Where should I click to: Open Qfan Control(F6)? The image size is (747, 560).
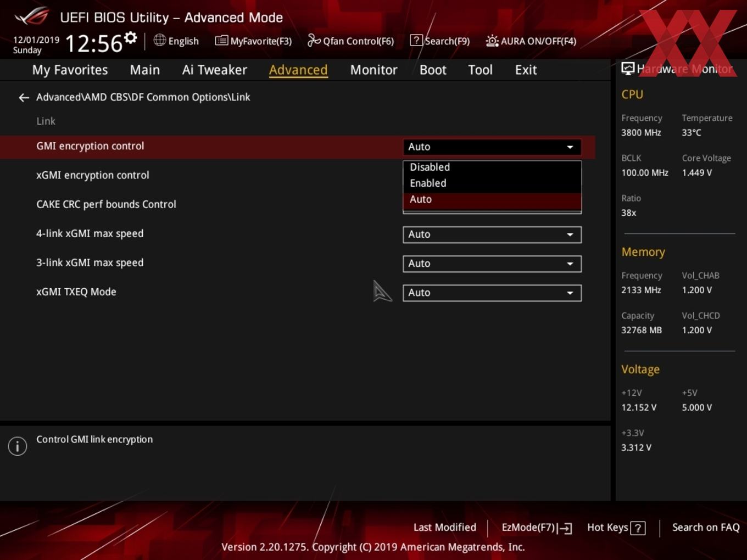pos(351,41)
